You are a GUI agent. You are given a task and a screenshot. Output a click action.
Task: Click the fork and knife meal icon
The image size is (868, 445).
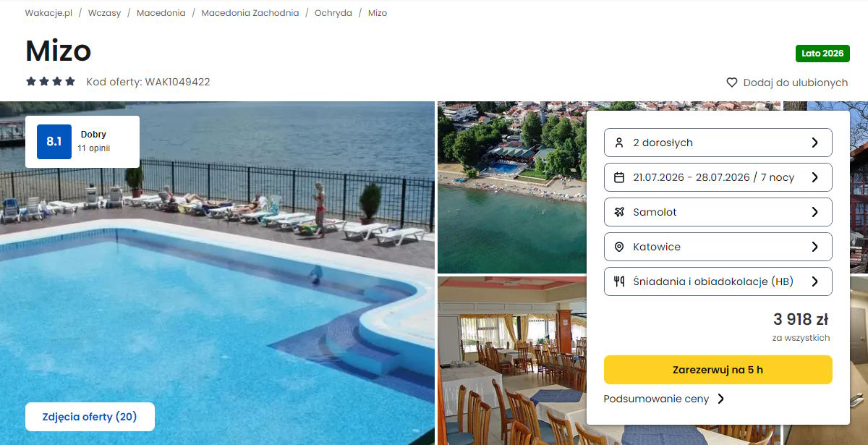[x=618, y=281]
